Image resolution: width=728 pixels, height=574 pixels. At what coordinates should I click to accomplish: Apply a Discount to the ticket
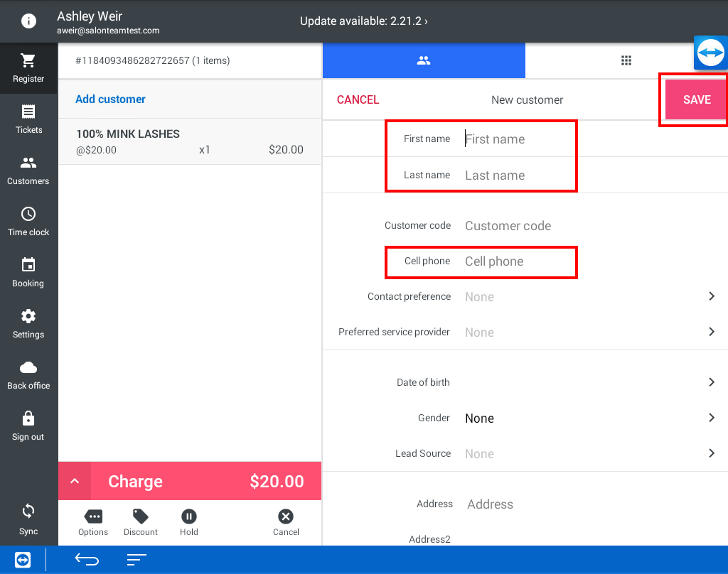(141, 522)
